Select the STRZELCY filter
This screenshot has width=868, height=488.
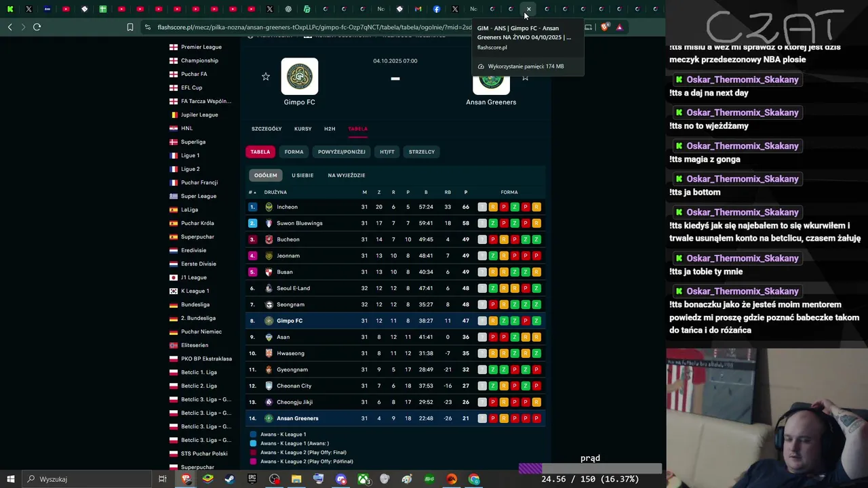[422, 152]
